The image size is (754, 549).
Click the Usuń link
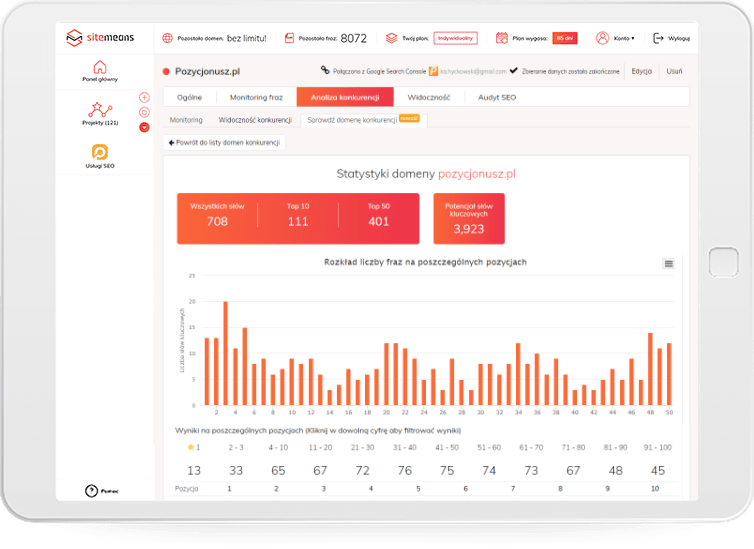674,72
